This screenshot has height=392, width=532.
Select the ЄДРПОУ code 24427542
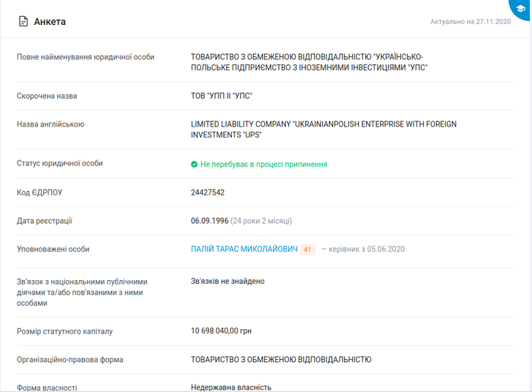(208, 192)
